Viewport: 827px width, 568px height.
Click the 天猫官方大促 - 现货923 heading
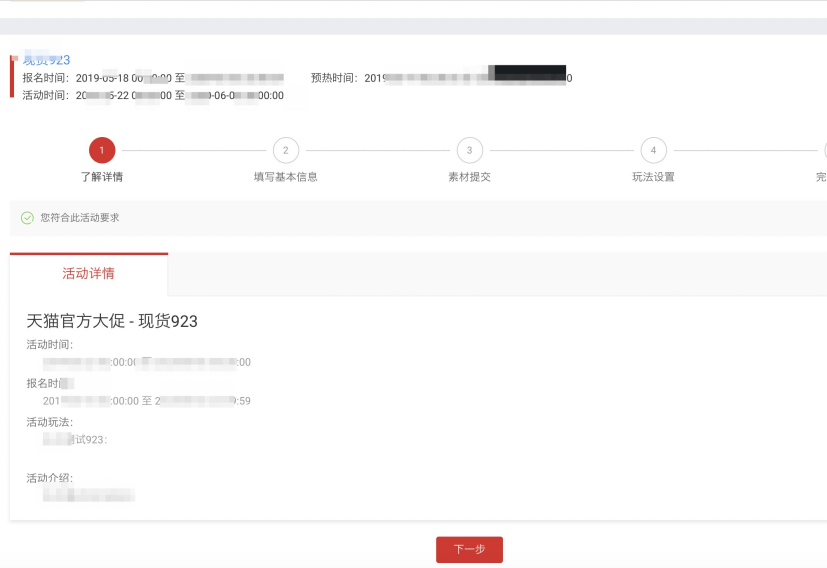(112, 321)
